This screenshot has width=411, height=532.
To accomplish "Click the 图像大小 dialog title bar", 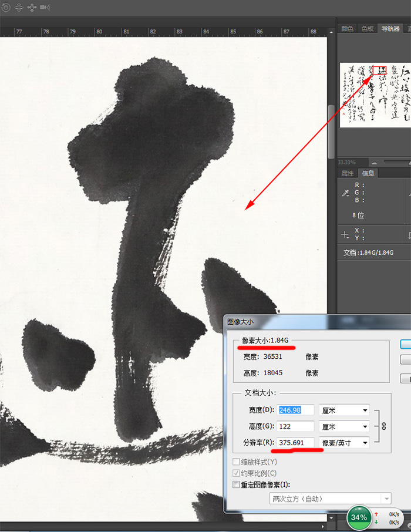I will 317,322.
